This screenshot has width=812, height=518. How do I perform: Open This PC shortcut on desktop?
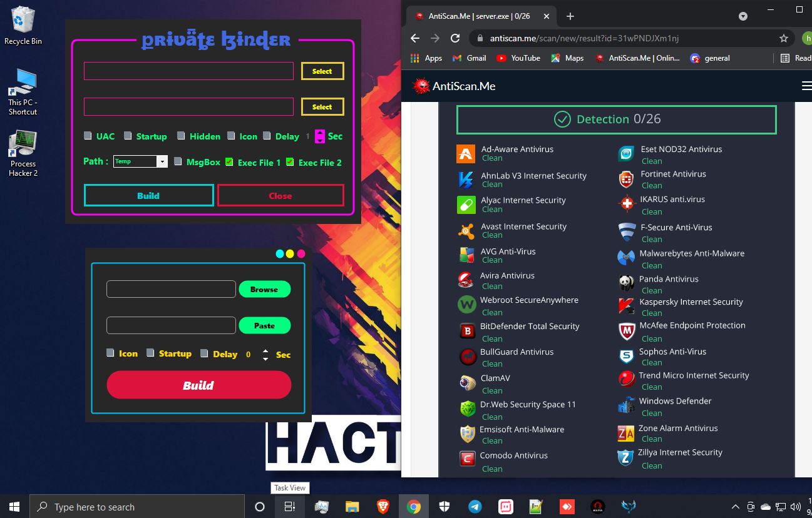[x=23, y=92]
